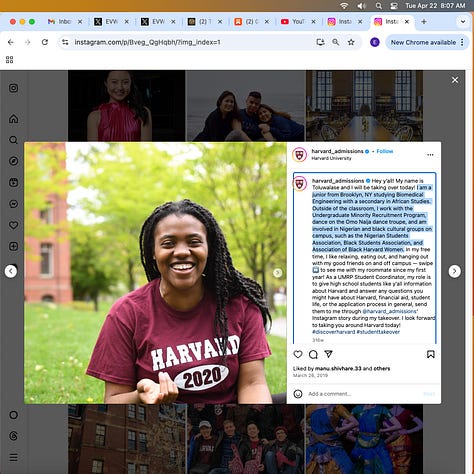The width and height of the screenshot is (474, 474).
Task: Open the More hamburger menu in sidebar
Action: tap(13, 457)
